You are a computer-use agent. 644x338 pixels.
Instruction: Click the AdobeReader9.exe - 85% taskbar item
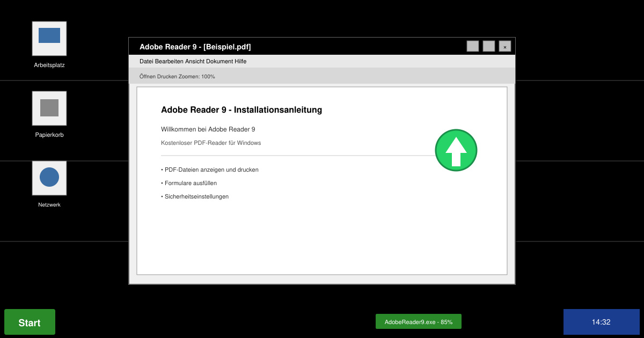click(x=419, y=321)
